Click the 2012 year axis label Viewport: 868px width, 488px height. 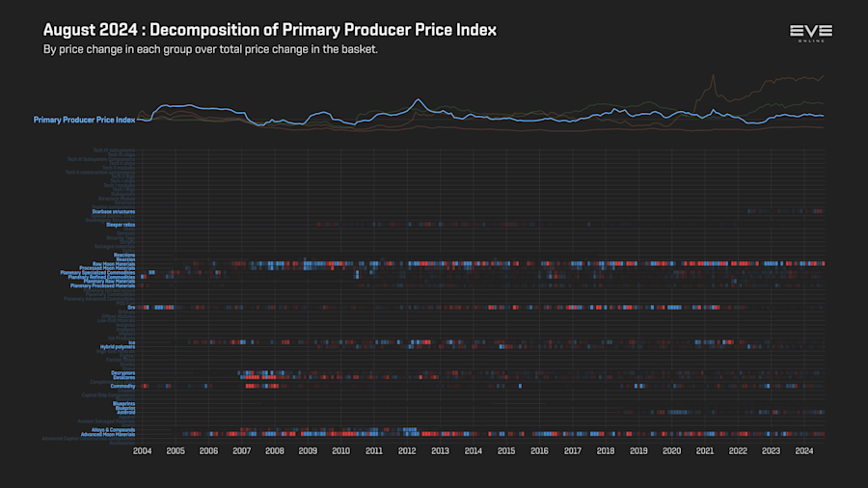[x=407, y=451]
